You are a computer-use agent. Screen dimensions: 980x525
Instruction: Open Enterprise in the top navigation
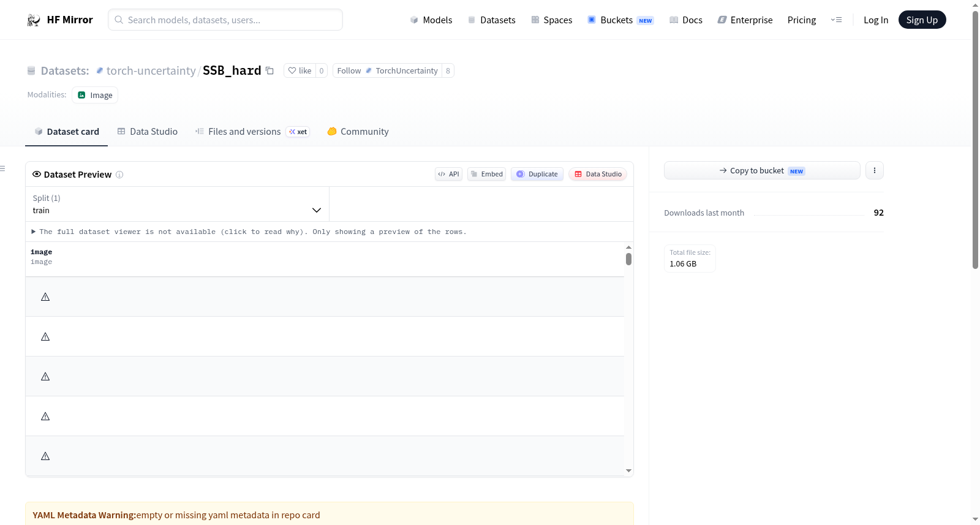(745, 20)
